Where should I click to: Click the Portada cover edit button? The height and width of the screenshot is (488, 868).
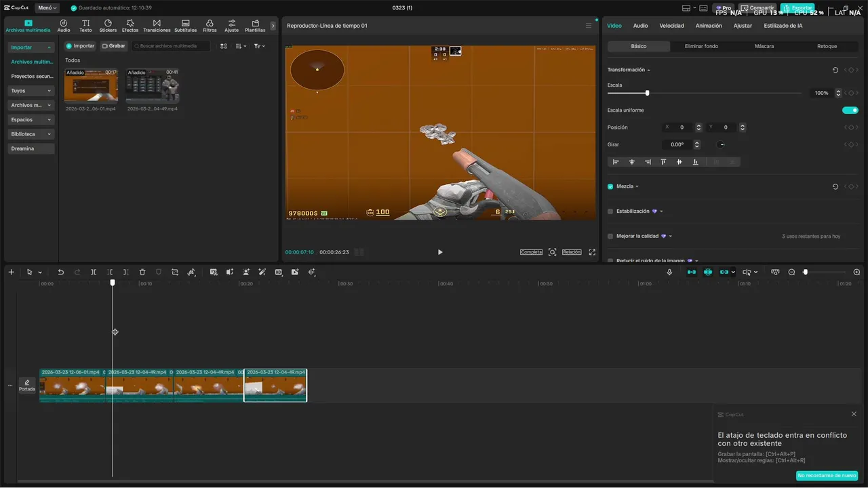coord(27,385)
